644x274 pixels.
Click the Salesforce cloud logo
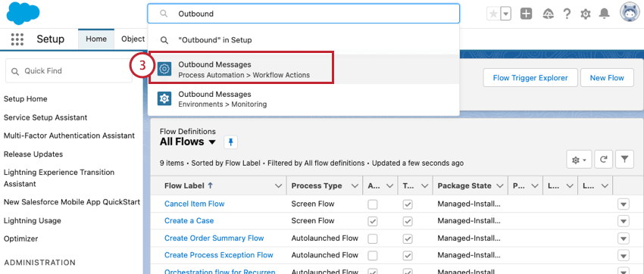(23, 13)
